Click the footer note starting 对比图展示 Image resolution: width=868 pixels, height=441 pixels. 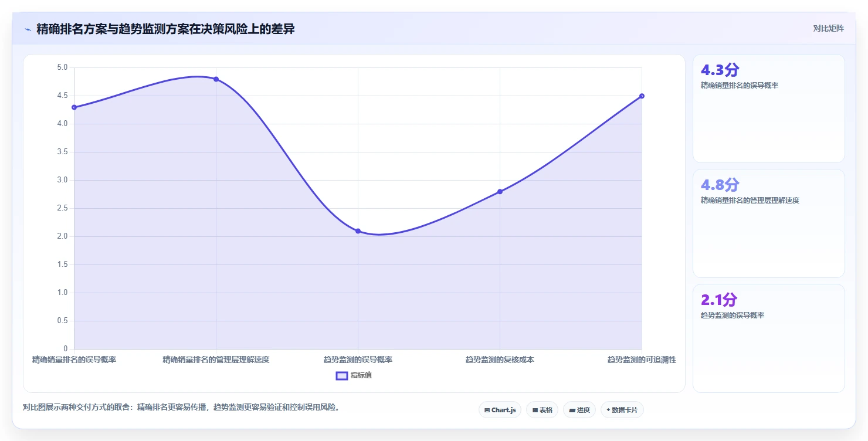[181, 407]
